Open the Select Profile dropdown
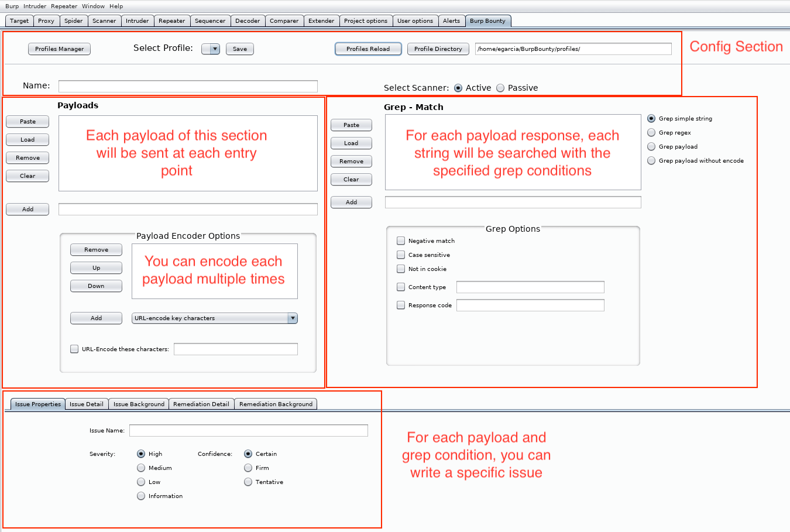 pos(211,49)
